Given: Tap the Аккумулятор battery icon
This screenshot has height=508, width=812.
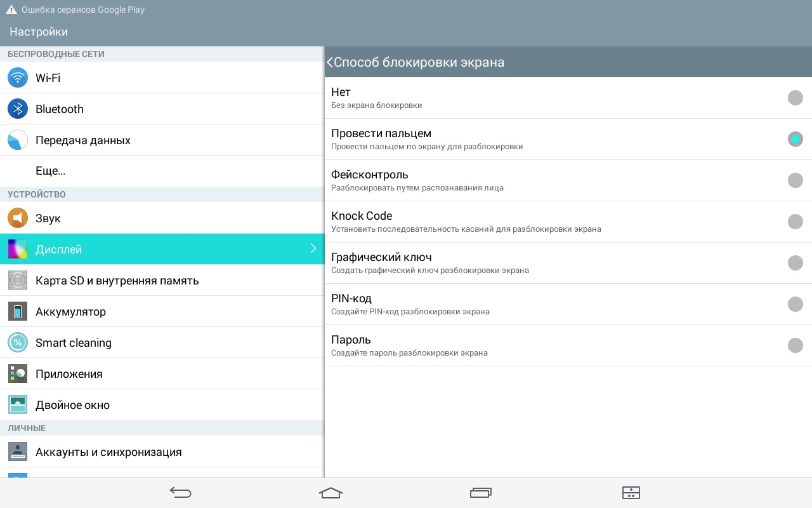Looking at the screenshot, I should click(18, 312).
